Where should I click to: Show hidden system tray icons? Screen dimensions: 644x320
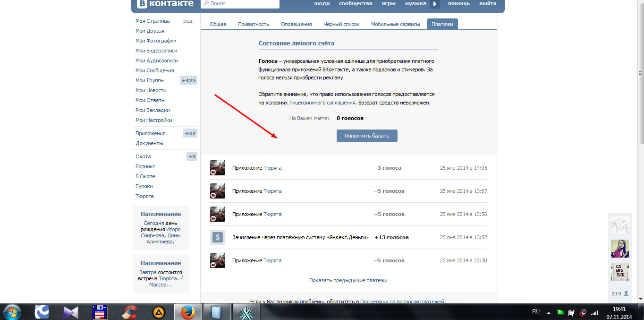tap(549, 312)
